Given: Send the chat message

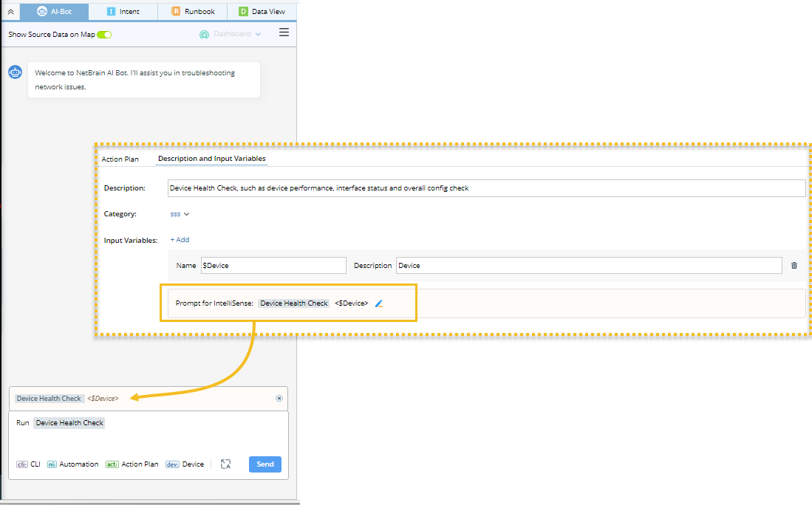Looking at the screenshot, I should coord(265,464).
